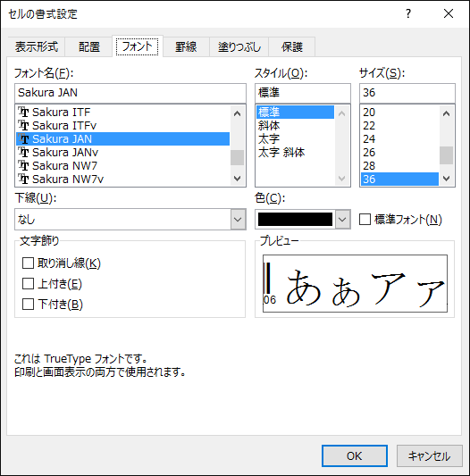The image size is (470, 476).
Task: Pick the Sakura NW7v font
Action: [x=122, y=179]
